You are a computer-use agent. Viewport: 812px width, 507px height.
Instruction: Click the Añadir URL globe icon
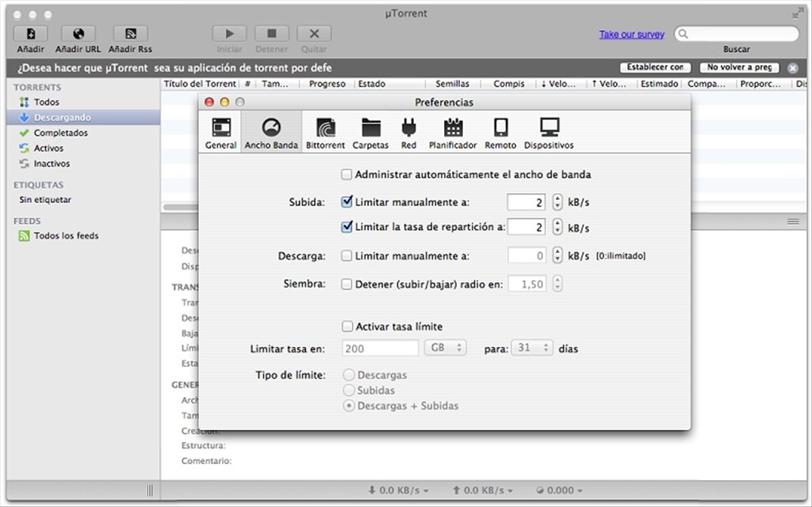click(x=79, y=33)
